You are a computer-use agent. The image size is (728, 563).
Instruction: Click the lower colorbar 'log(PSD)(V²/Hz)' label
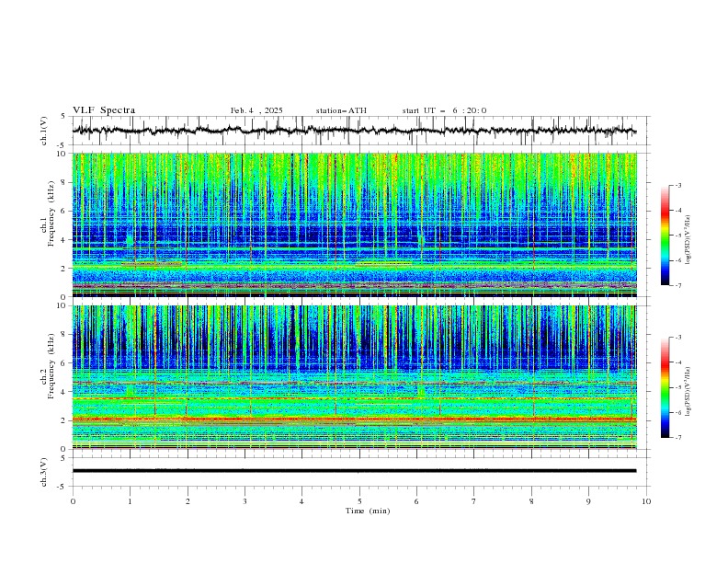(x=688, y=392)
